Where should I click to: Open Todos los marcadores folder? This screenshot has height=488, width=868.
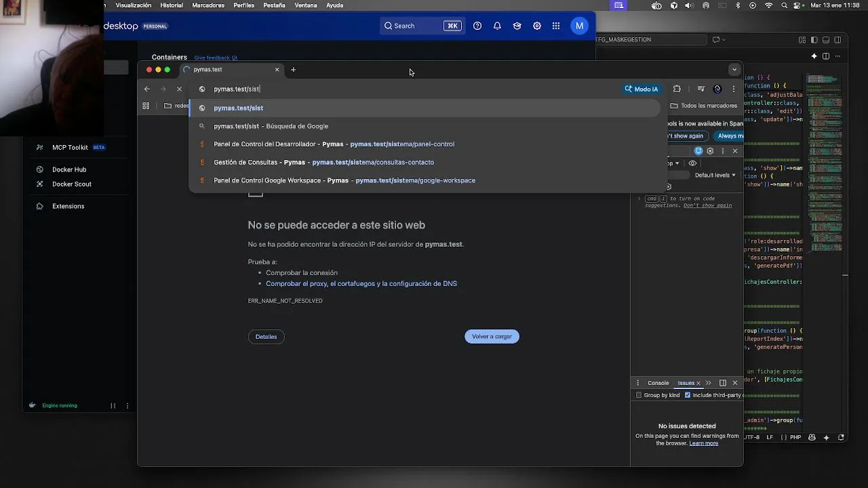[704, 106]
